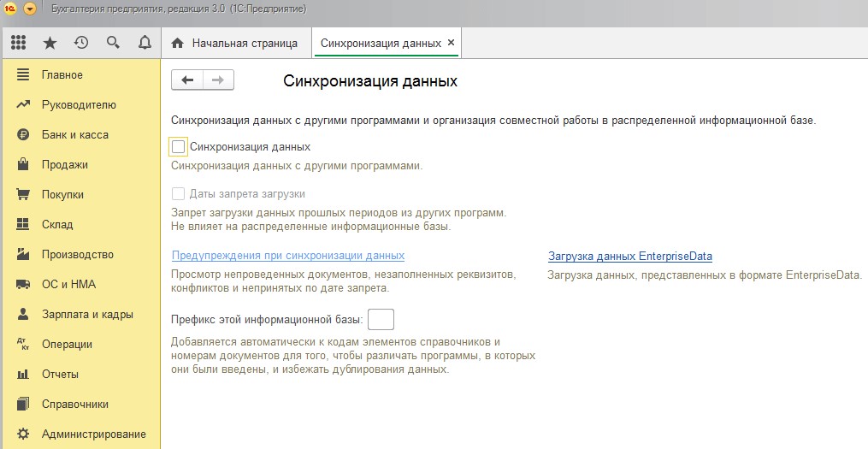Click the home icon on Начальная страница
Screen dimensions: 868x449
point(178,43)
